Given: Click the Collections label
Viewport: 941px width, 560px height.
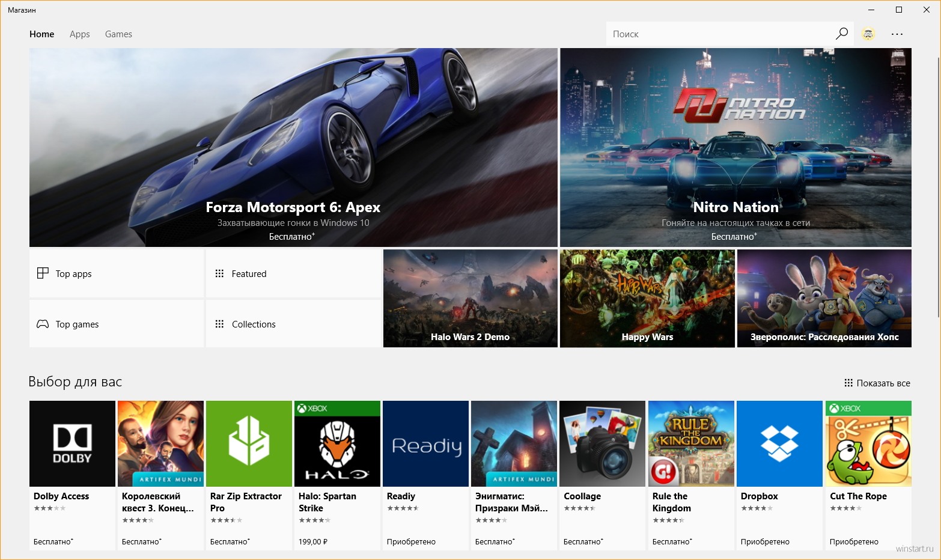Looking at the screenshot, I should coord(254,324).
